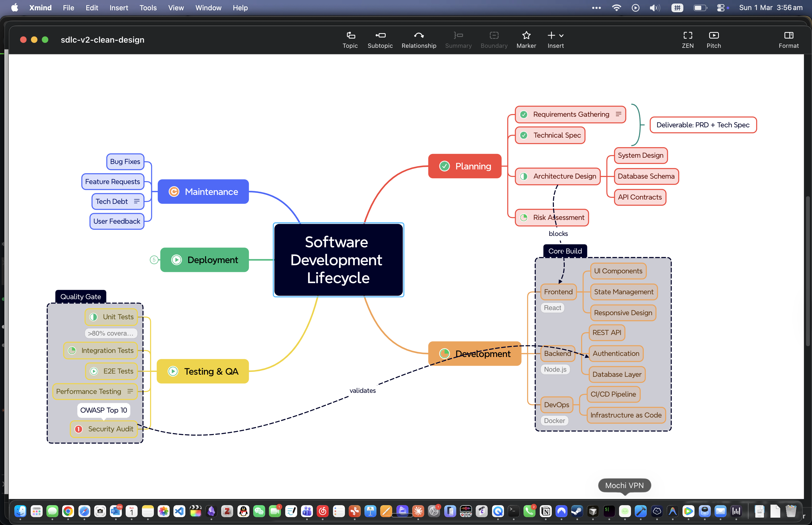Click the Topic toolbar icon
Viewport: 812px width, 525px height.
tap(350, 36)
